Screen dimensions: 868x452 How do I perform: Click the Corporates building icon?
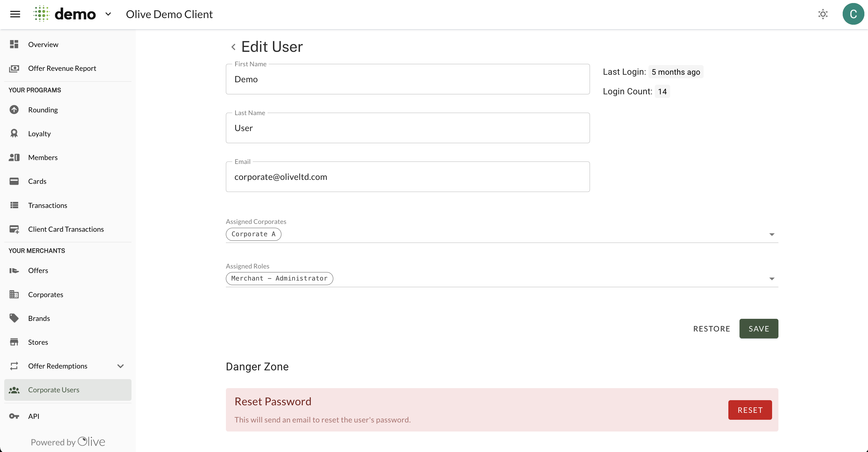pyautogui.click(x=14, y=294)
